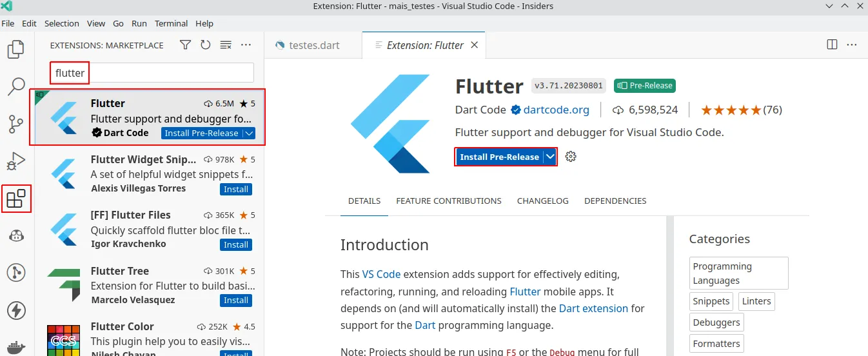Open the Docker view in activity bar
The height and width of the screenshot is (356, 868).
pyautogui.click(x=15, y=346)
